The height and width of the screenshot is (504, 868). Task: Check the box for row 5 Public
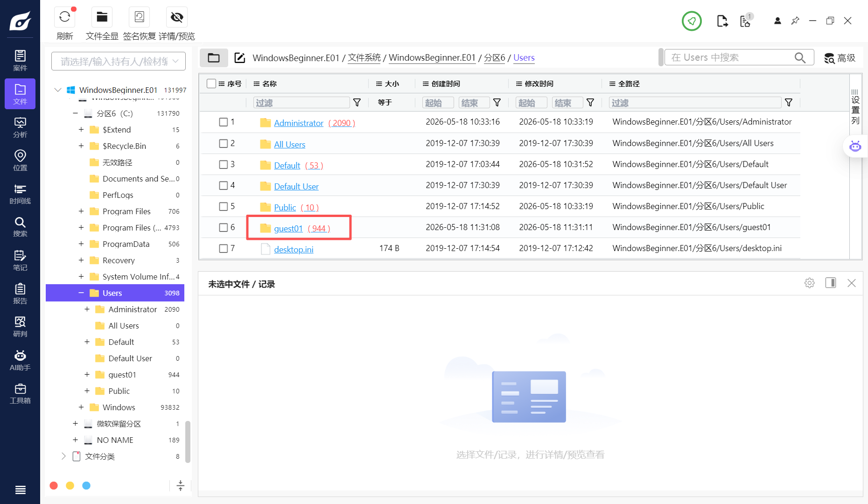pos(224,206)
